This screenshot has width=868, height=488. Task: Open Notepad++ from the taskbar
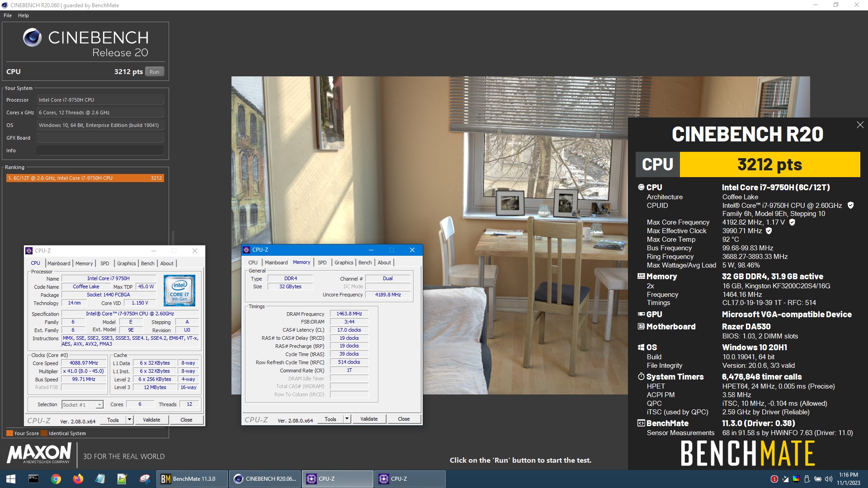[x=122, y=479]
